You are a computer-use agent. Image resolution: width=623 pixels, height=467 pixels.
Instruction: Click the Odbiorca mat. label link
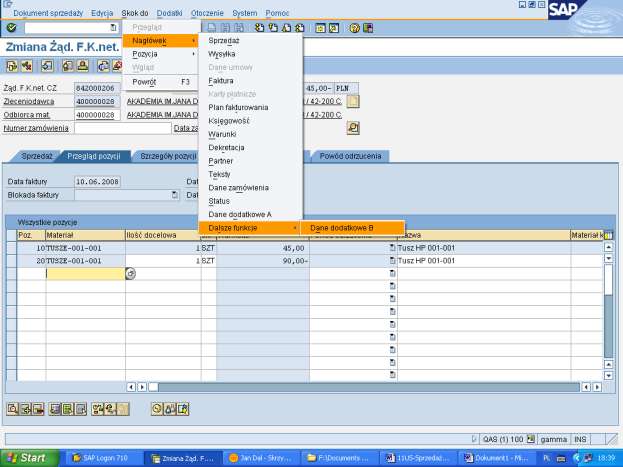tap(27, 115)
